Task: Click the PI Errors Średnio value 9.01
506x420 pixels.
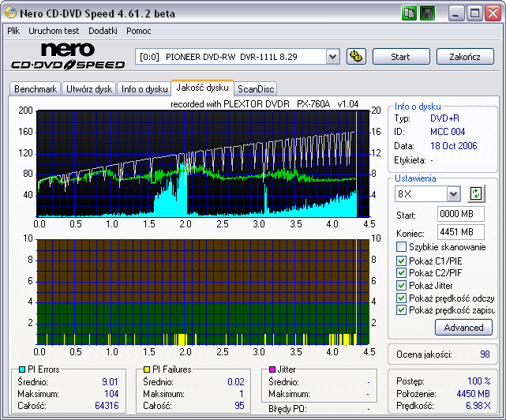Action: [110, 382]
